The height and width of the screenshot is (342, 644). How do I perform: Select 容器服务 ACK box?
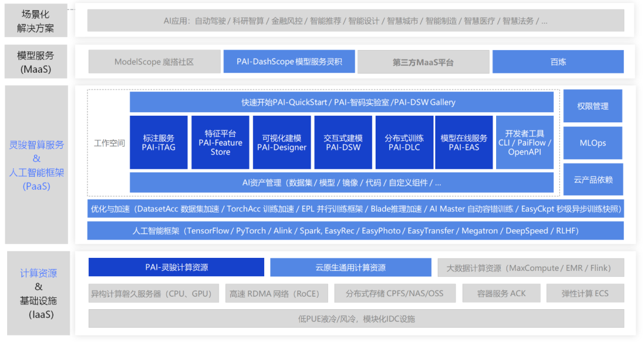(x=501, y=294)
